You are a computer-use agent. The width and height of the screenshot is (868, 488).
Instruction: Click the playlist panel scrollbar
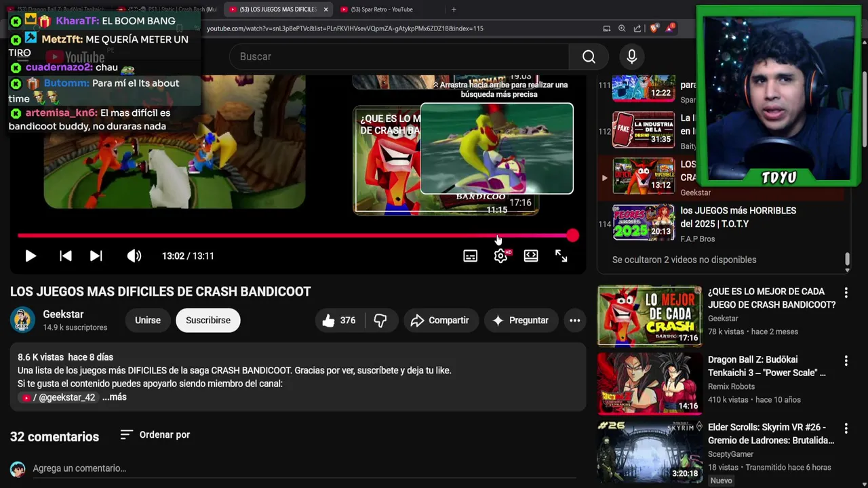click(x=847, y=260)
